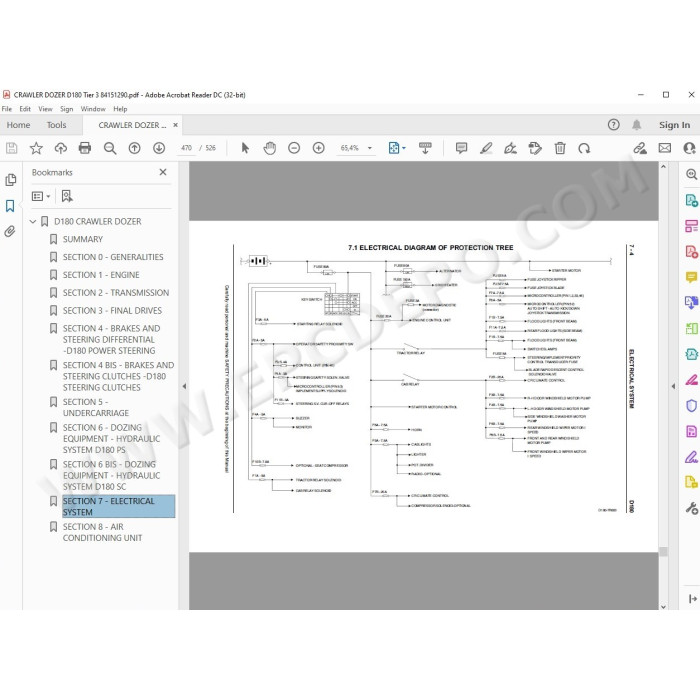Delete page with trash icon
Screen dimensions: 700x700
pyautogui.click(x=560, y=148)
